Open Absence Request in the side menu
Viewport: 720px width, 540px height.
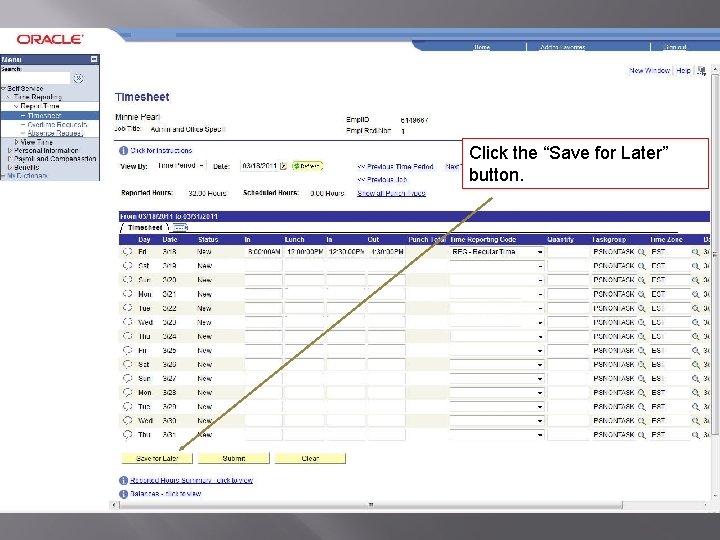coord(55,133)
